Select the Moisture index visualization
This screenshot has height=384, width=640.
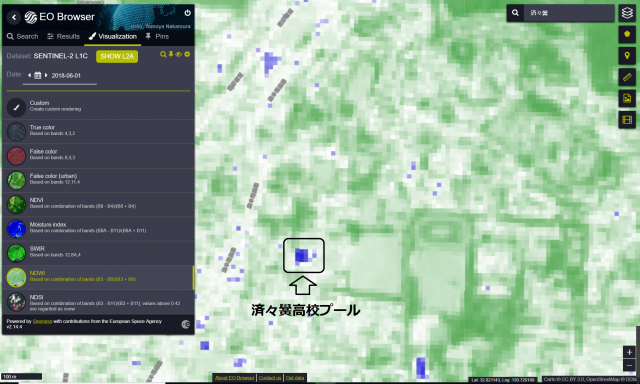98,229
